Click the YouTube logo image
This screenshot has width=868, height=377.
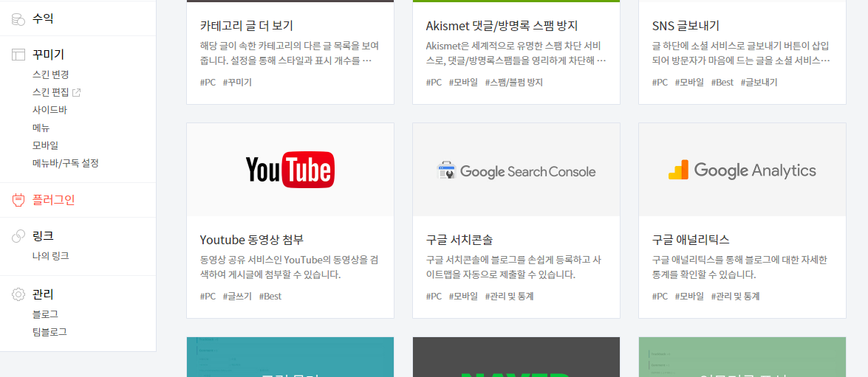click(x=290, y=170)
